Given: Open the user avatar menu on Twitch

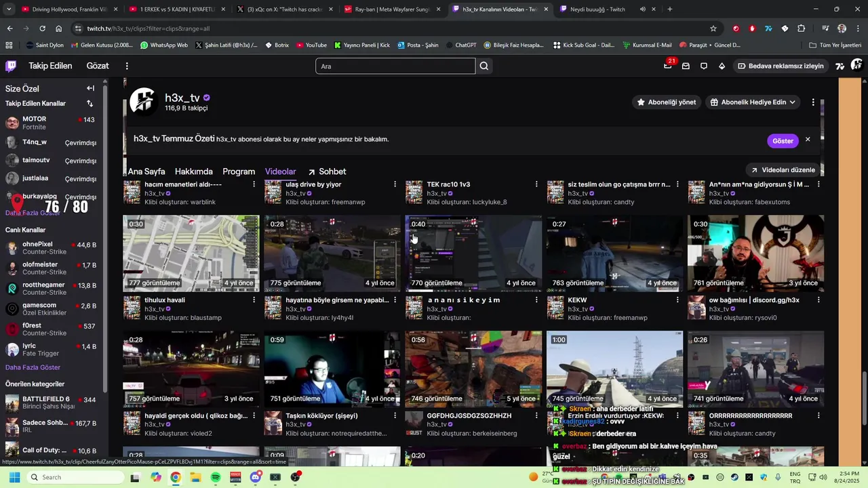Looking at the screenshot, I should tap(856, 65).
